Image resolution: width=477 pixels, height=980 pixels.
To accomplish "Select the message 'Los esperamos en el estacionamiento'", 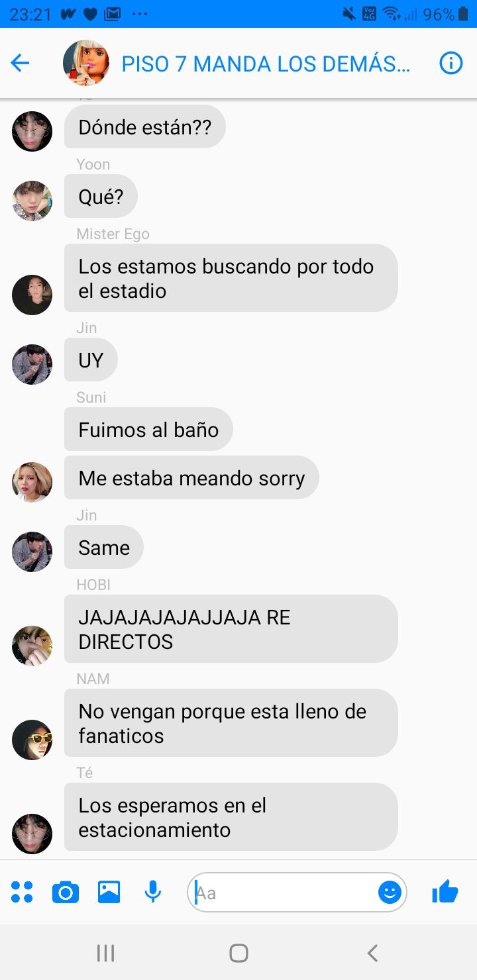I will click(231, 817).
